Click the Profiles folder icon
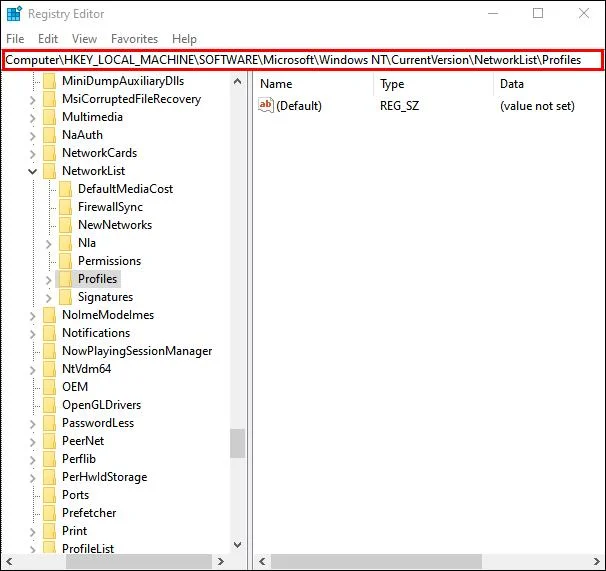This screenshot has height=571, width=606. point(65,279)
